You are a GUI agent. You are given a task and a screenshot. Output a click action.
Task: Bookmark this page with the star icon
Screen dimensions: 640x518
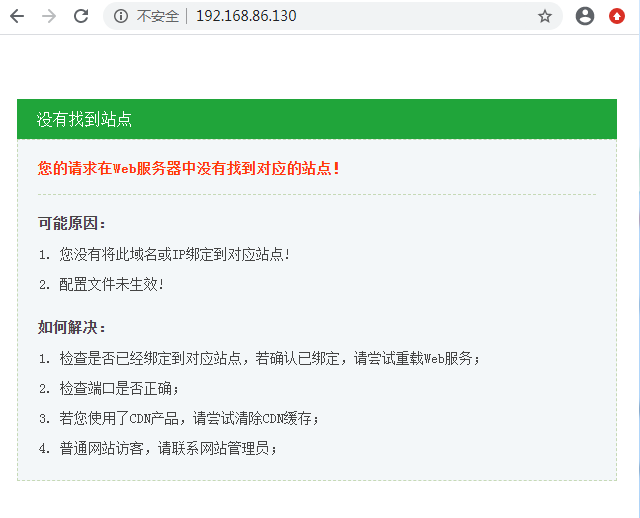[544, 16]
